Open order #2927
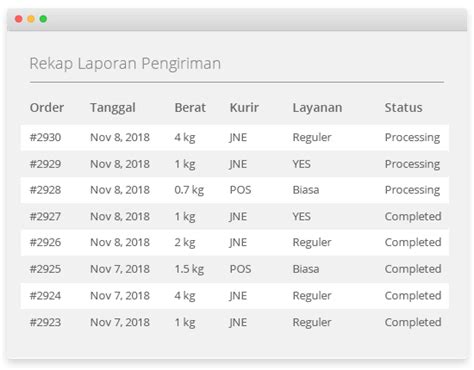Screen dimensions: 474x370 (x=45, y=217)
